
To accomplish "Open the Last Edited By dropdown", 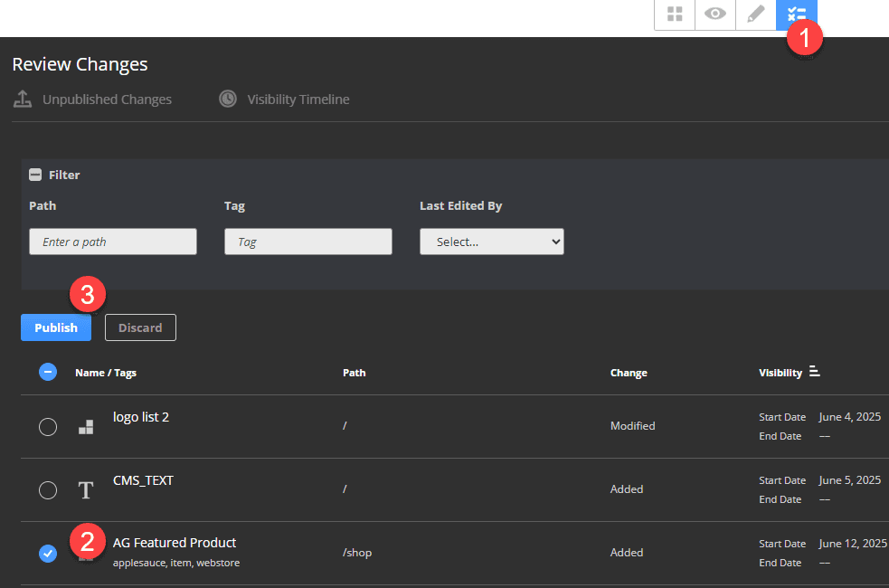I will coord(492,242).
